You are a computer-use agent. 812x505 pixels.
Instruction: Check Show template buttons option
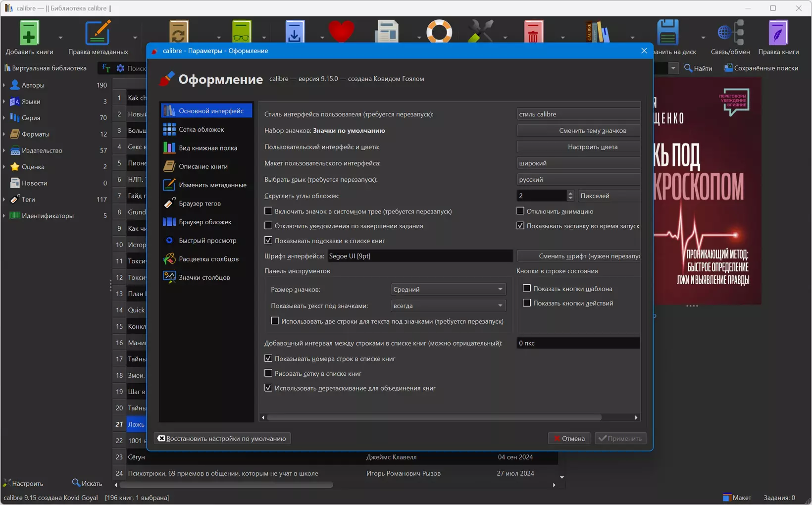[527, 288]
